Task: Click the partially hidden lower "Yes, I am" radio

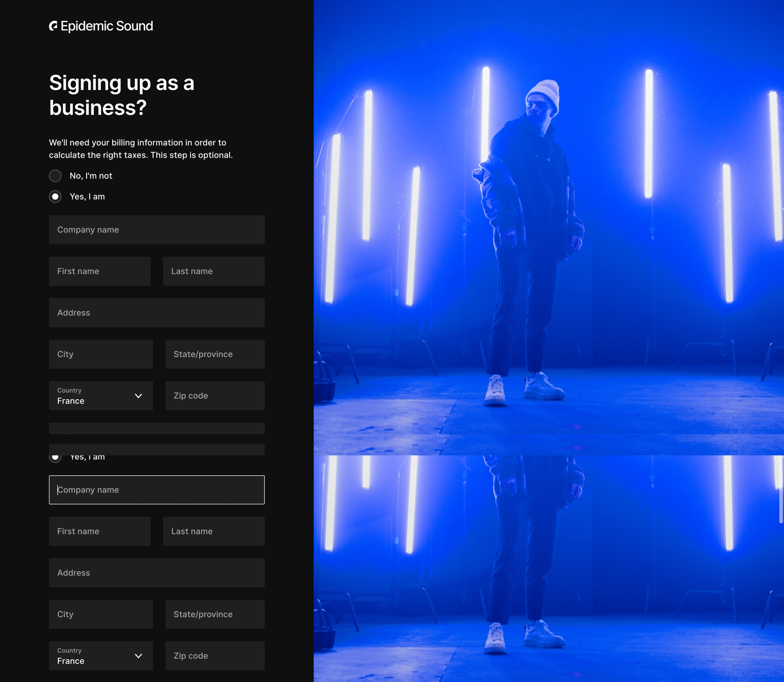Action: 55,458
